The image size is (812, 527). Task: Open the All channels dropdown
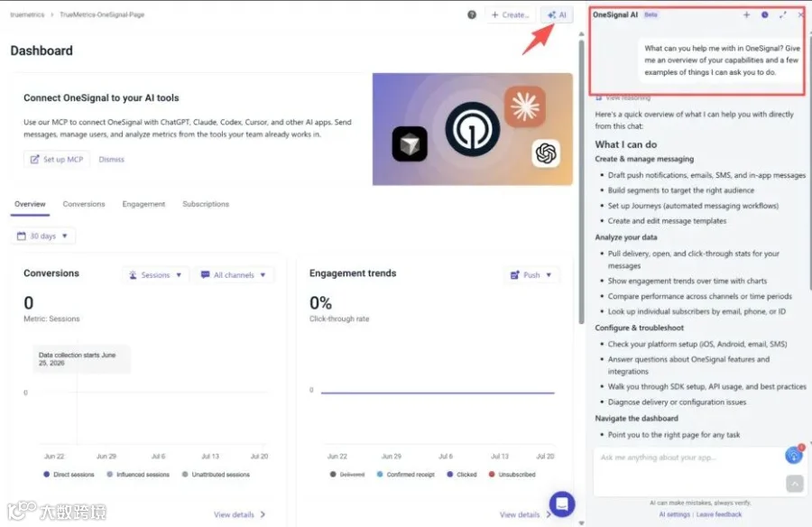pyautogui.click(x=234, y=274)
